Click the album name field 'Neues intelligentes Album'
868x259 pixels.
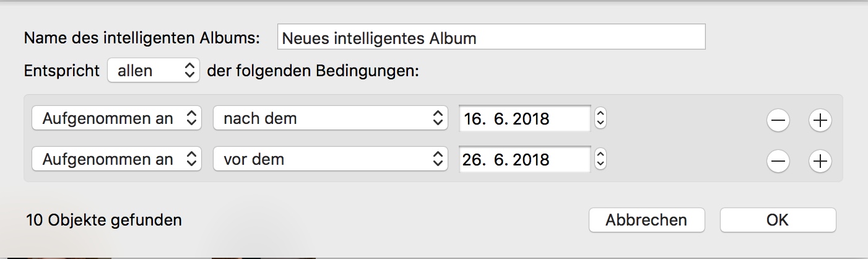click(492, 38)
